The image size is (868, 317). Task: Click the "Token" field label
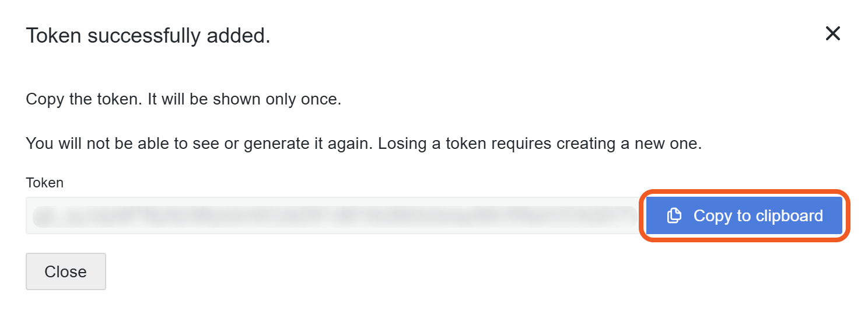[x=44, y=183]
